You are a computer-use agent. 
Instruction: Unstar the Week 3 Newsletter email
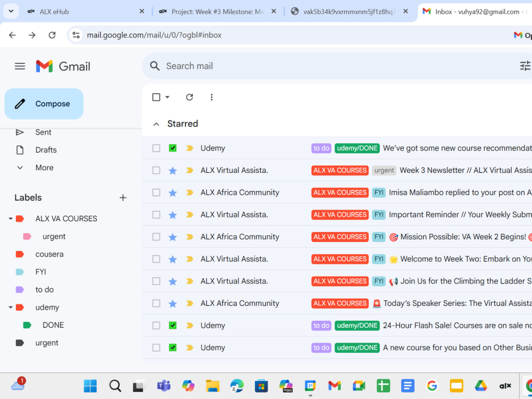[x=173, y=170]
